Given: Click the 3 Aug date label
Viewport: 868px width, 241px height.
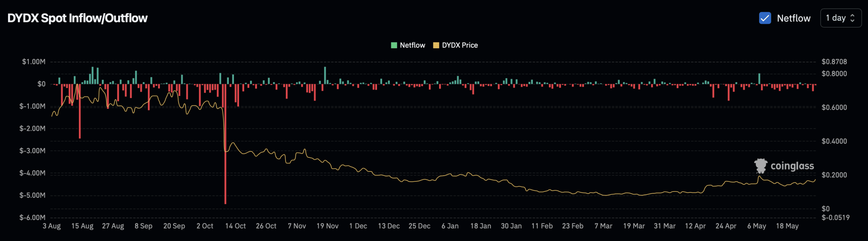Looking at the screenshot, I should pos(52,226).
